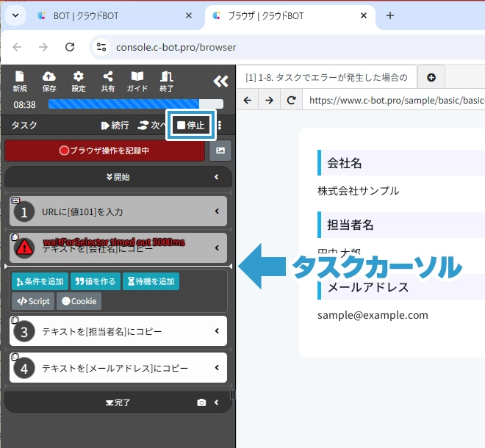
Task: Expand step 3 テキストを[担当者名]にコピー arrow
Action: pos(217,331)
